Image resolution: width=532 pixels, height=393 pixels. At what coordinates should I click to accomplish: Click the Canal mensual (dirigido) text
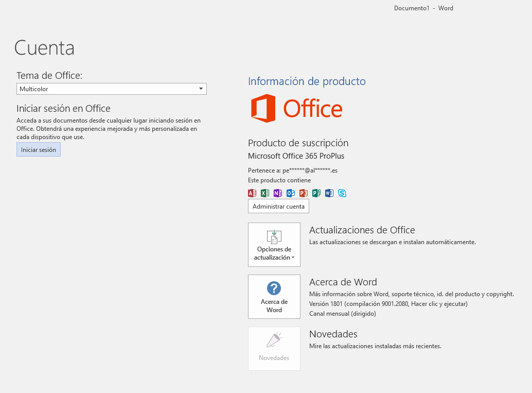tap(343, 314)
